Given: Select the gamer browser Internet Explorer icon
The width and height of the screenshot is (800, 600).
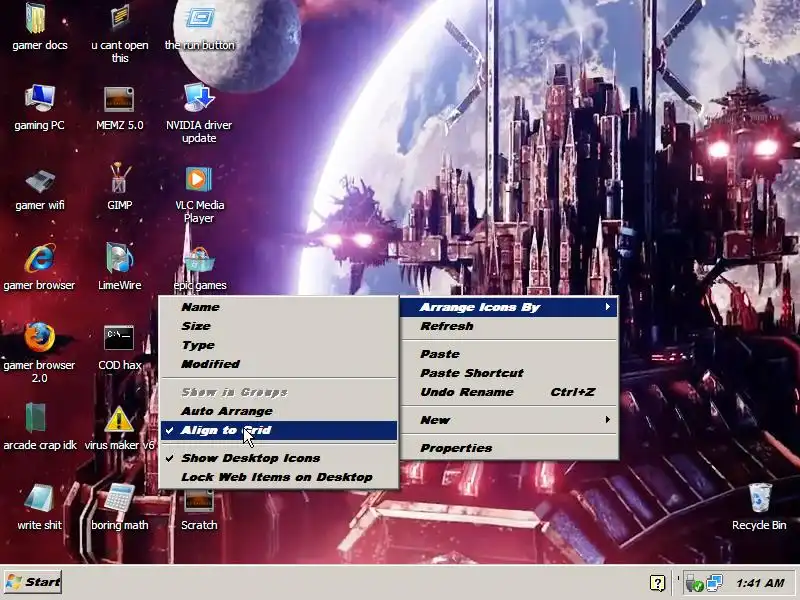Looking at the screenshot, I should tap(40, 259).
